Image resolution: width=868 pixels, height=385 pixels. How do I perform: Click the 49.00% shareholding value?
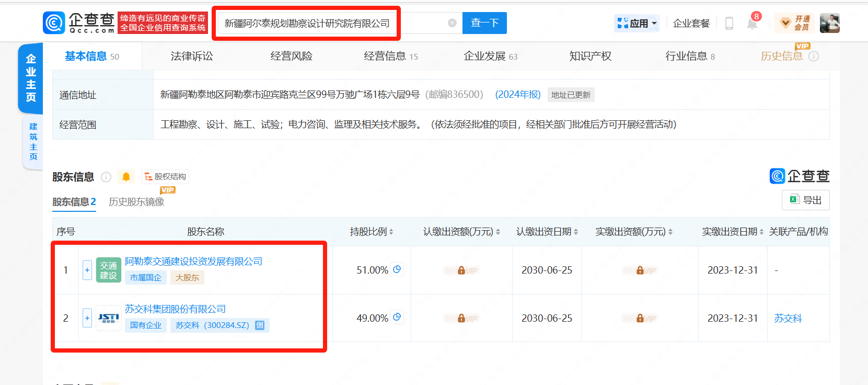click(372, 318)
